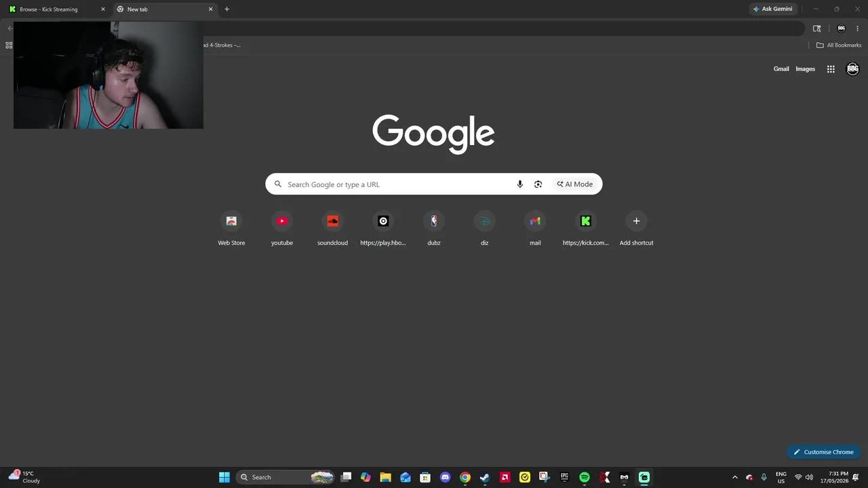This screenshot has width=868, height=488.
Task: Open Google Lens image search icon
Action: tap(538, 184)
